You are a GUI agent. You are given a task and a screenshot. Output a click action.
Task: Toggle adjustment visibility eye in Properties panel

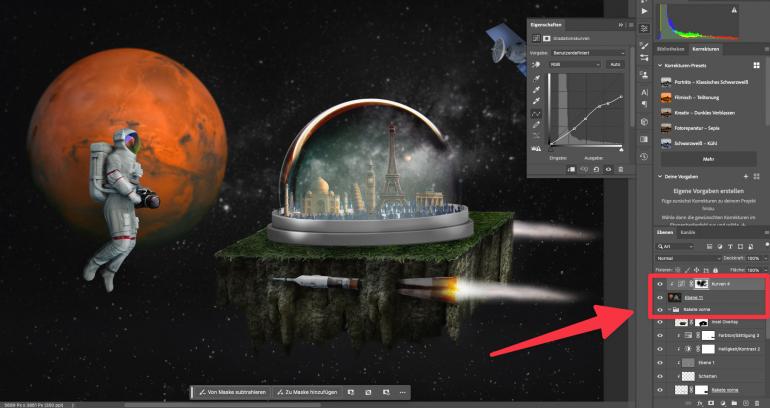608,169
